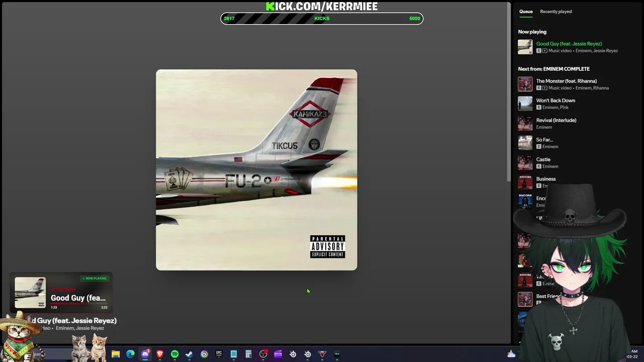Click Good Guy (feat. Jessie Reyez) in the queue
Image resolution: width=644 pixels, height=362 pixels.
click(569, 44)
